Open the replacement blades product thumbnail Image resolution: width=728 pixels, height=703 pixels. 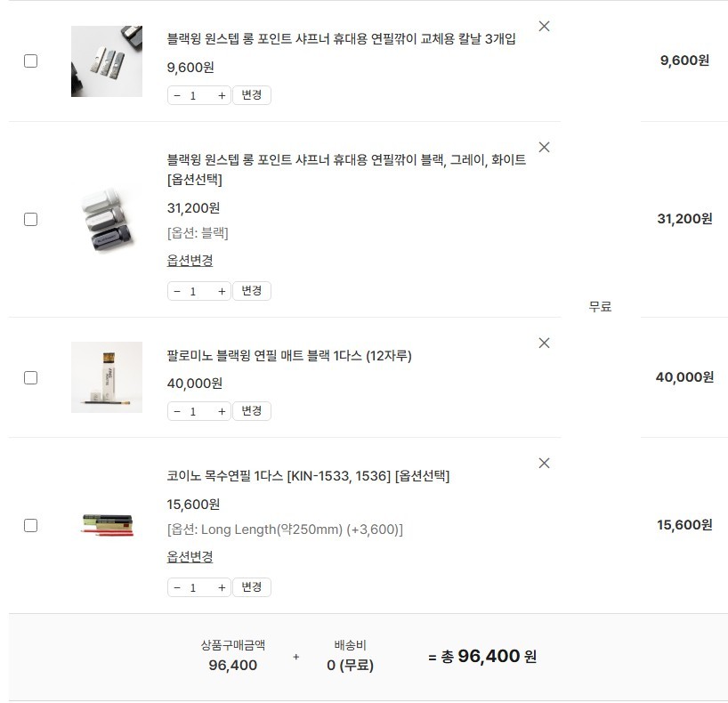pyautogui.click(x=107, y=61)
